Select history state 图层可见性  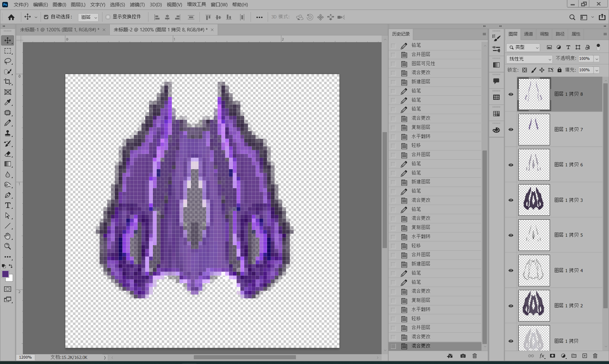[x=435, y=64]
